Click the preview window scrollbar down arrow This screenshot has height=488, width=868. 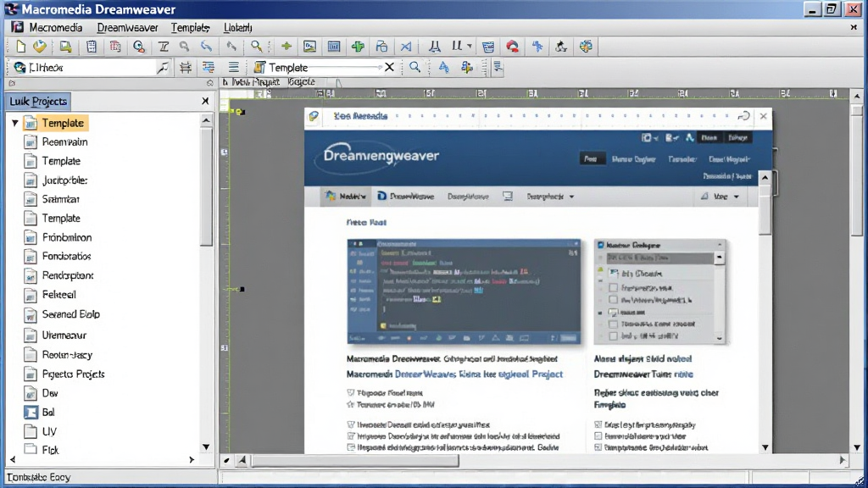(765, 447)
